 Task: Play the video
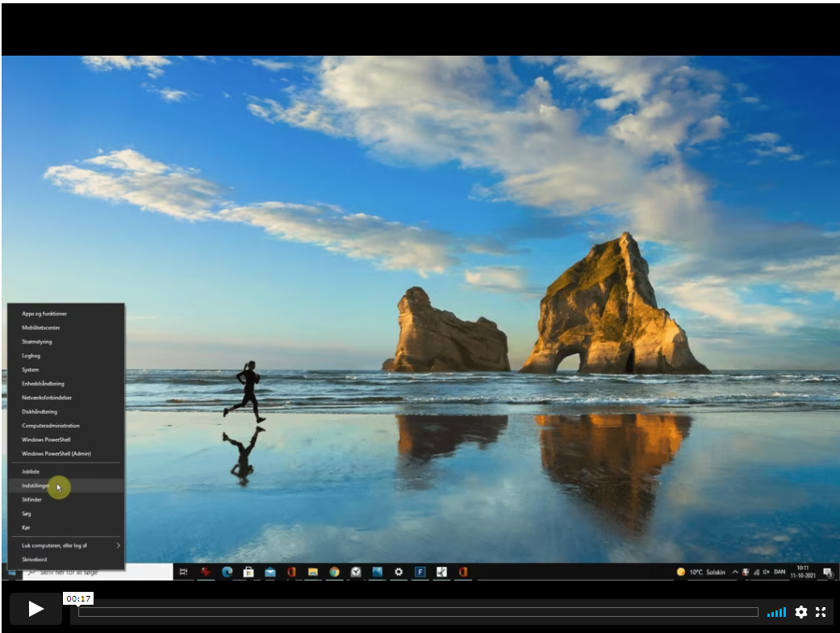[x=36, y=609]
